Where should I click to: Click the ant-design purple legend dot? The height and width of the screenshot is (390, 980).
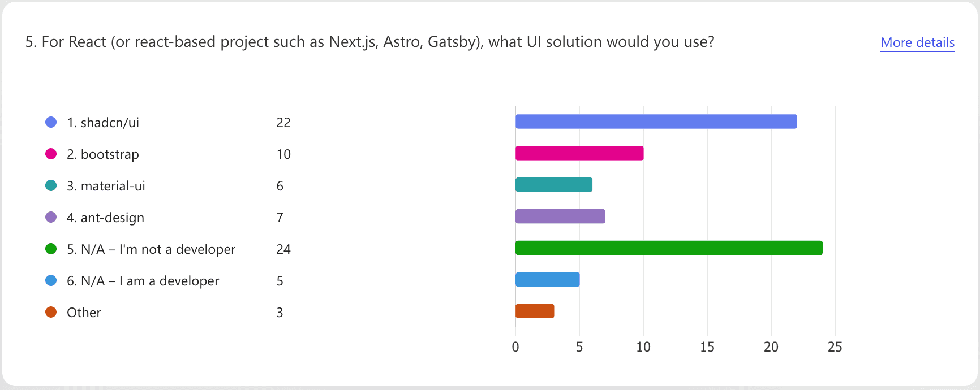(x=51, y=217)
